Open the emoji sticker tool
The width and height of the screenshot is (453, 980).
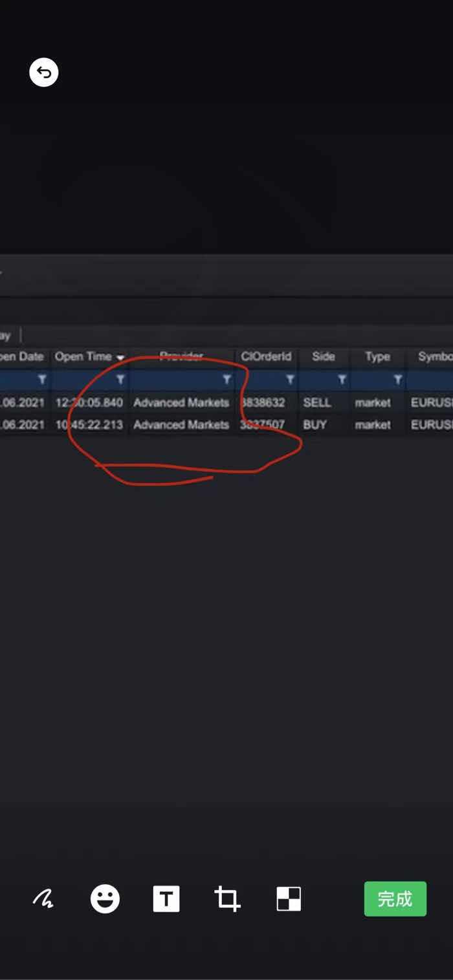pos(105,898)
